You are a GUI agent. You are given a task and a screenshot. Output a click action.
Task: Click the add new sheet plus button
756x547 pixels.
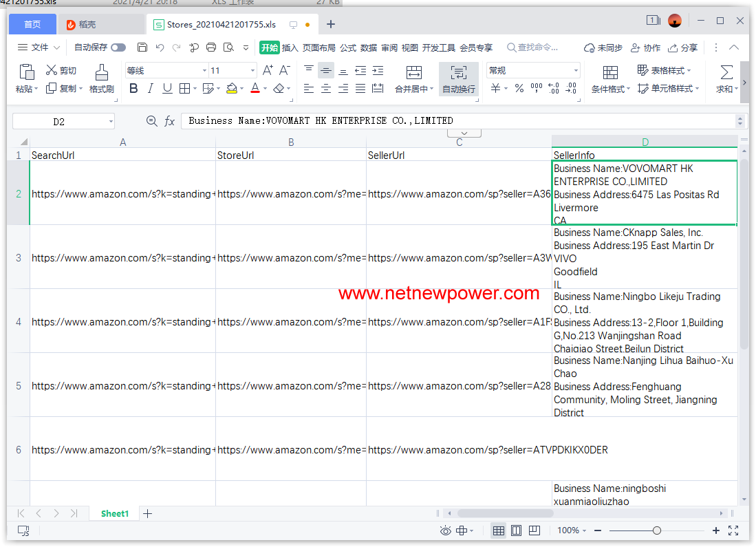point(147,513)
